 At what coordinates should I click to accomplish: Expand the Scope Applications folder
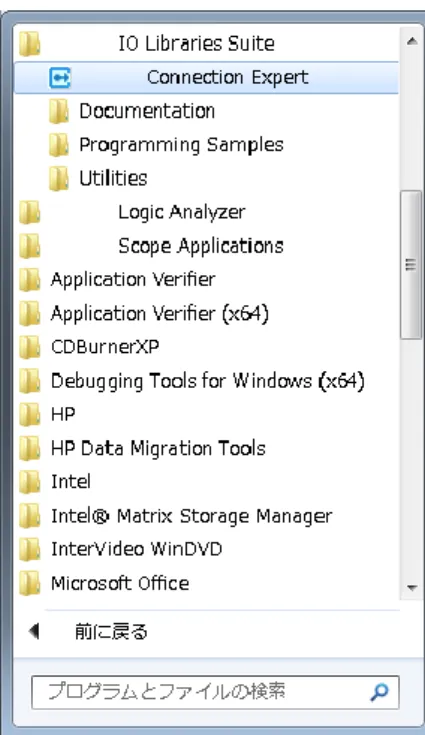[206, 246]
